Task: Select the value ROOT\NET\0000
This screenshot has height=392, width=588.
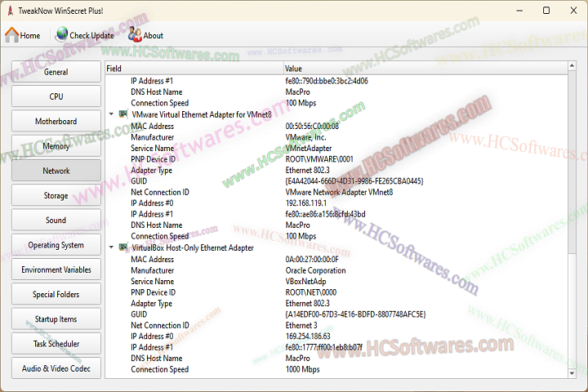Action: [x=311, y=292]
